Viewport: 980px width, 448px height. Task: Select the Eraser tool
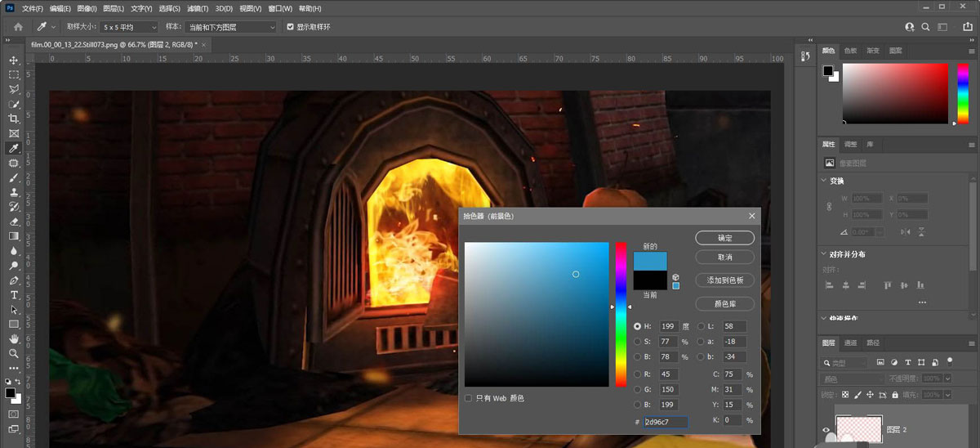pos(14,221)
